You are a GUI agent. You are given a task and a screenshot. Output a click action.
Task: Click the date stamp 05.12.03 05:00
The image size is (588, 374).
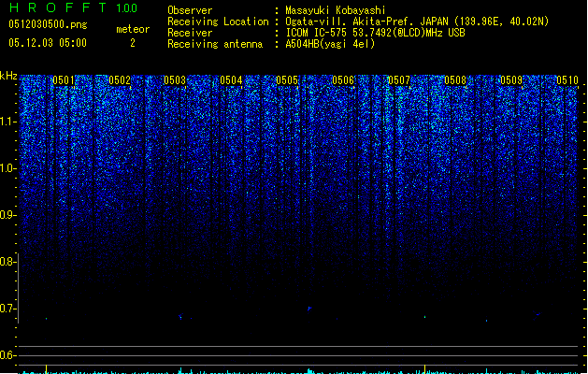(48, 43)
